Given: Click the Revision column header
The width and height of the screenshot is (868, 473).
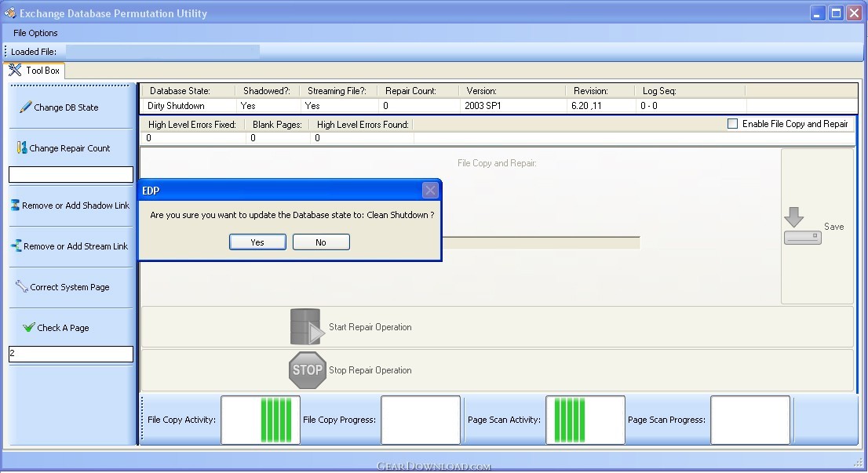Looking at the screenshot, I should point(591,91).
